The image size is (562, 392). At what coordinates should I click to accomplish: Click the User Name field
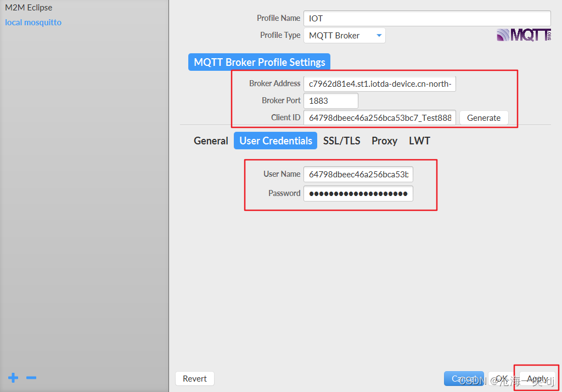point(358,174)
